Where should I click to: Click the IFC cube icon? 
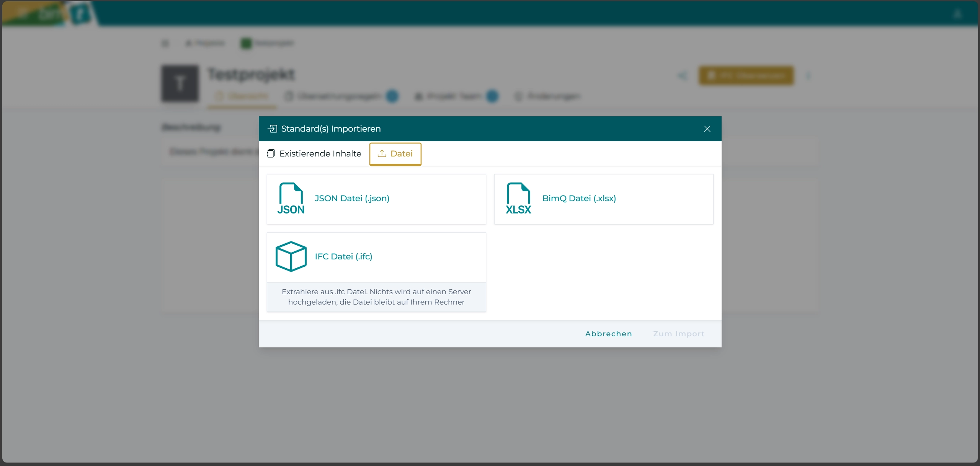(x=291, y=256)
